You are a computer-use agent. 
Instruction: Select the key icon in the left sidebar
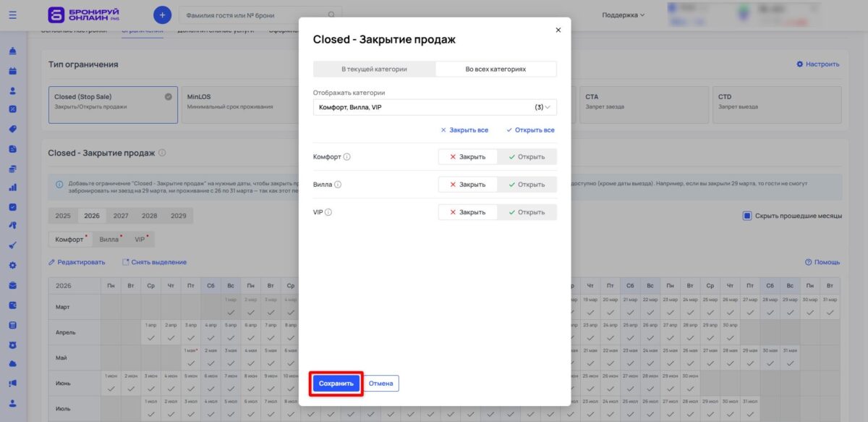[12, 224]
